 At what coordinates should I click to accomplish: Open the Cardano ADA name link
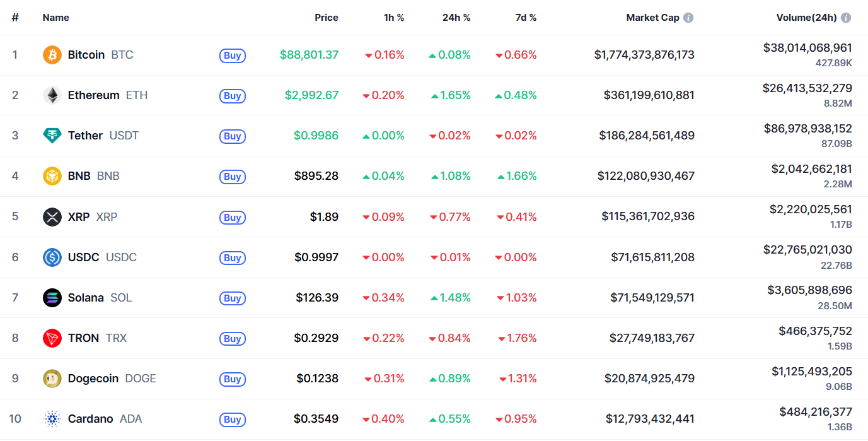point(105,419)
